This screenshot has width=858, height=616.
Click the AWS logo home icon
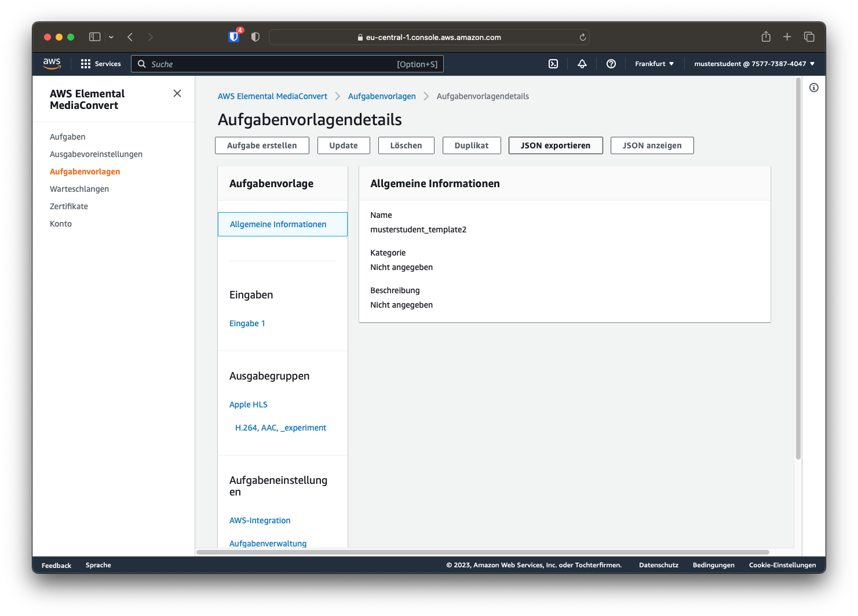pos(52,64)
